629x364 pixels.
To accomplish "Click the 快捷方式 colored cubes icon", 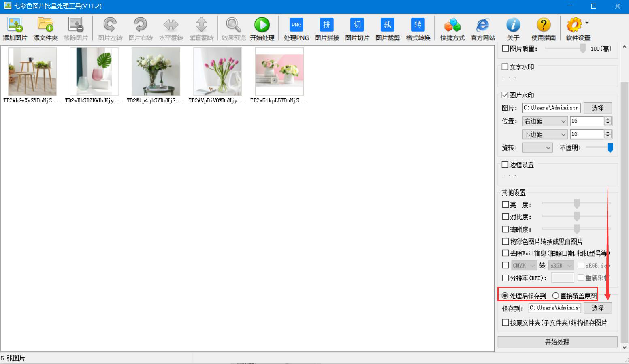I will point(452,25).
